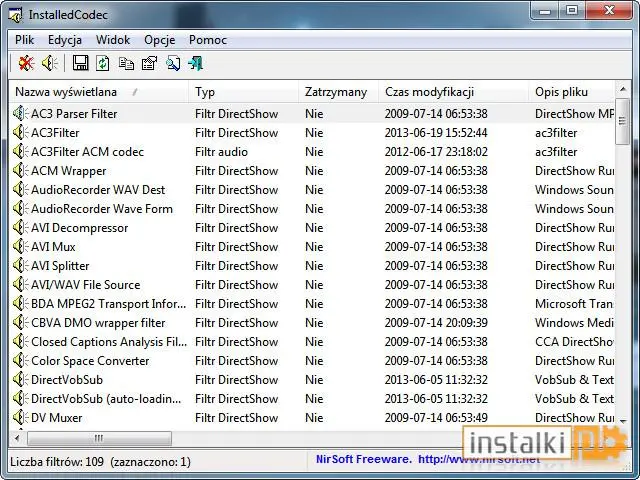The height and width of the screenshot is (480, 640).
Task: Click the copy selected items toolbar icon
Action: (126, 63)
